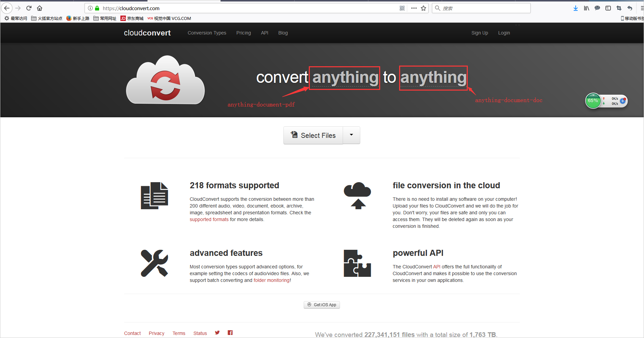Click the screenshot crop toolbar icon
Viewport: 644px width, 338px height.
(619, 8)
